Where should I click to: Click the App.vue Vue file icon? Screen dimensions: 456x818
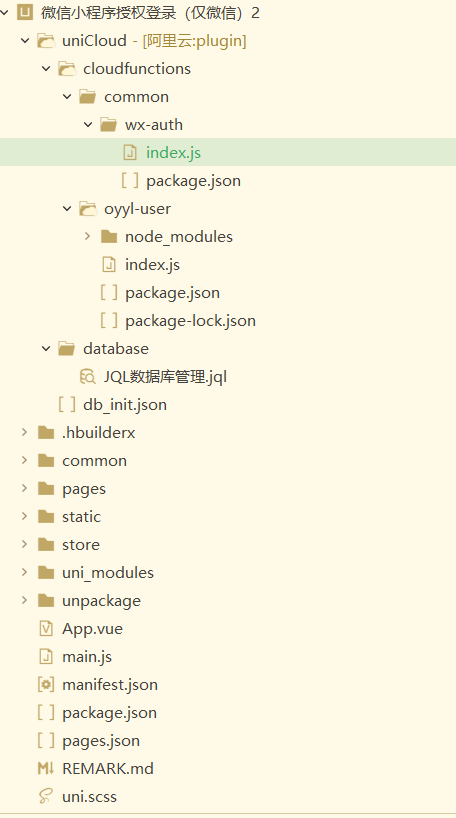click(x=46, y=629)
